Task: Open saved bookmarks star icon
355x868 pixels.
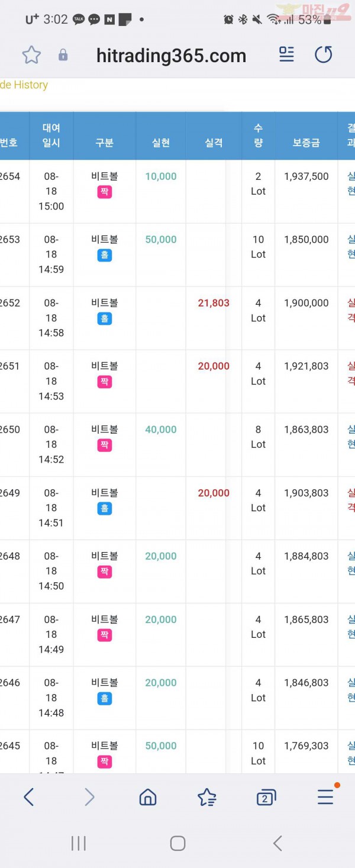Action: [206, 797]
